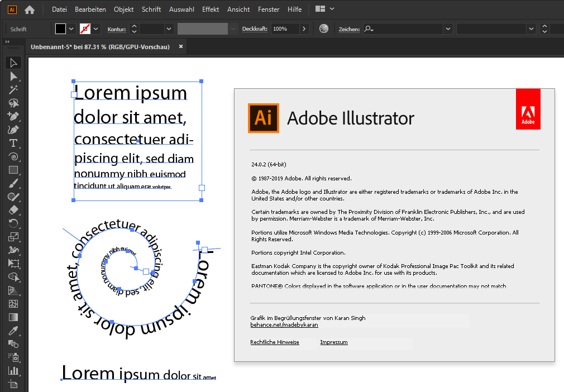Open the stroke color dropdown arrow

(x=95, y=29)
